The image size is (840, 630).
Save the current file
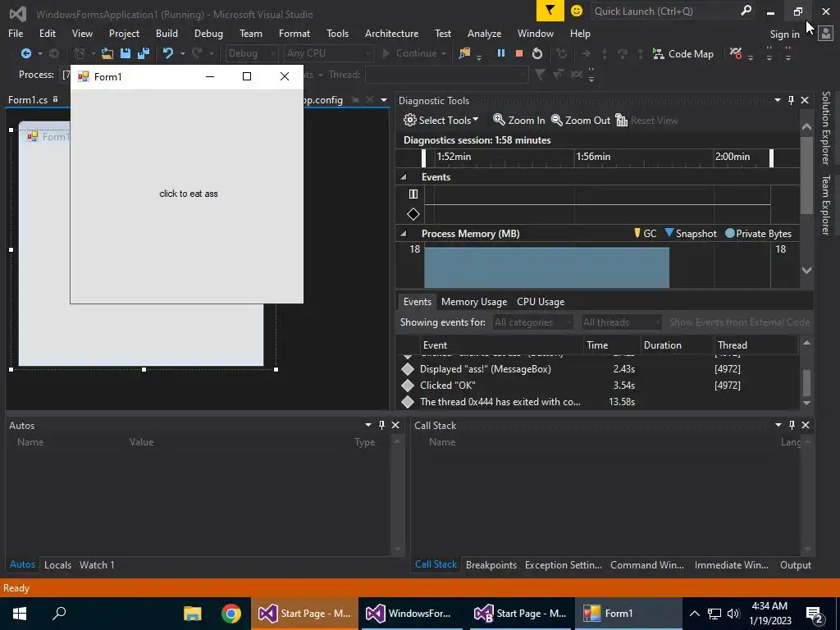click(126, 53)
